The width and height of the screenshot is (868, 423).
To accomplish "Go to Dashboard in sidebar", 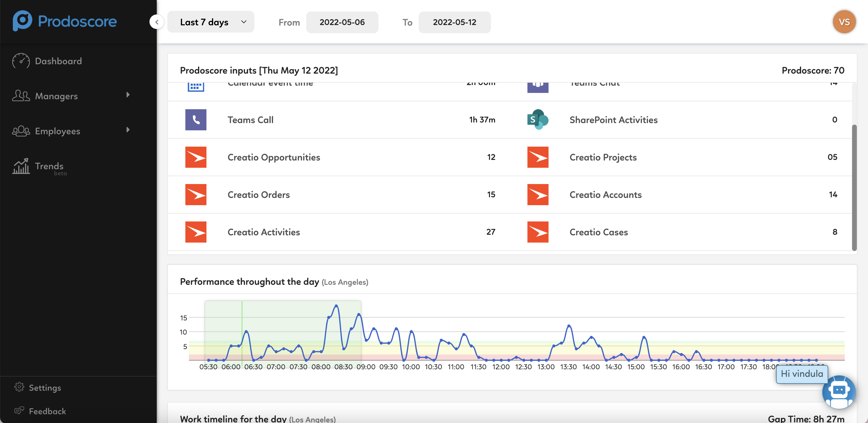I will (x=58, y=61).
